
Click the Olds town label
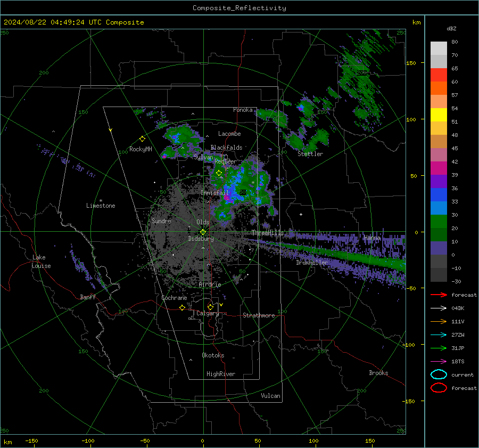[x=203, y=222]
